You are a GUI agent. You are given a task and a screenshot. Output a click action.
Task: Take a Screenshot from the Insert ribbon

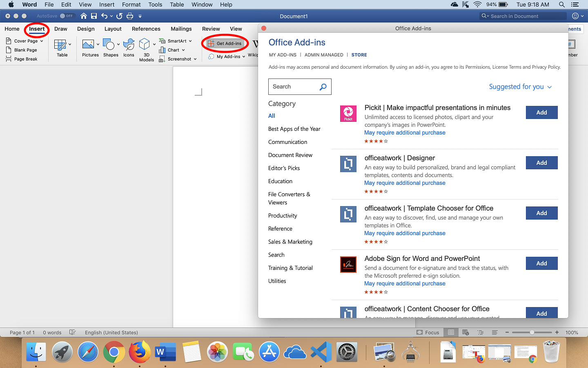(x=178, y=59)
